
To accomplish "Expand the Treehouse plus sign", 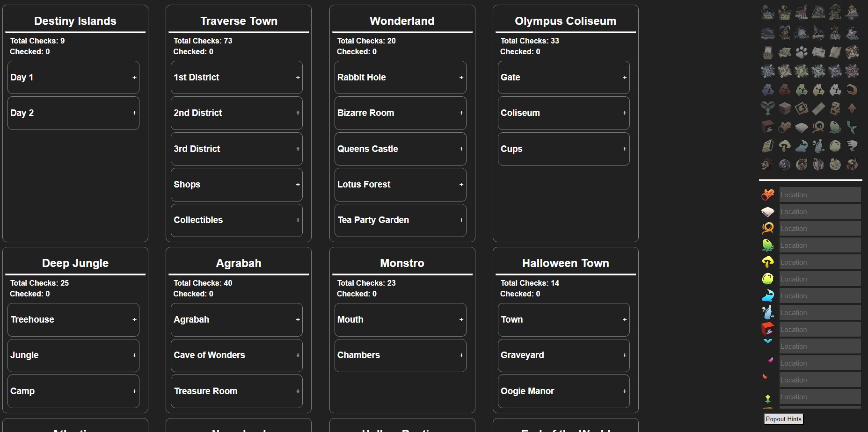I will 134,320.
